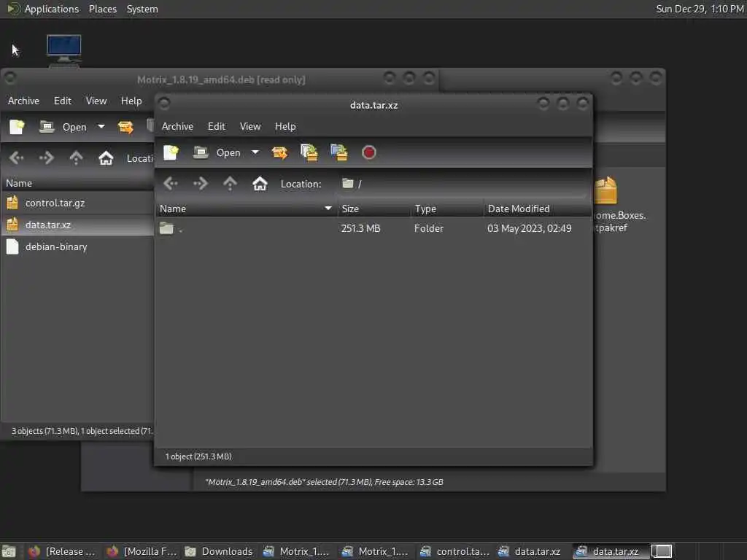Go up one level in Motrix deb window
The width and height of the screenshot is (747, 560).
coord(76,157)
